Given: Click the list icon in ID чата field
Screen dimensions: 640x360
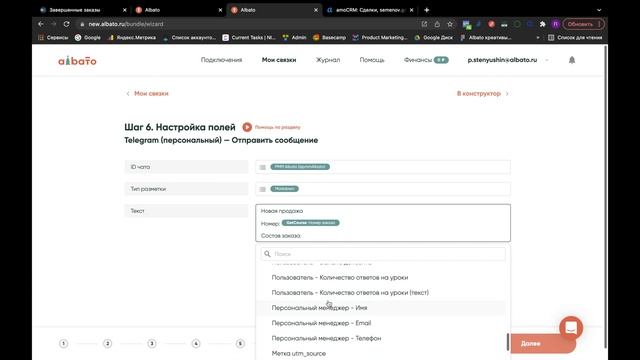Looking at the screenshot, I should [x=262, y=167].
